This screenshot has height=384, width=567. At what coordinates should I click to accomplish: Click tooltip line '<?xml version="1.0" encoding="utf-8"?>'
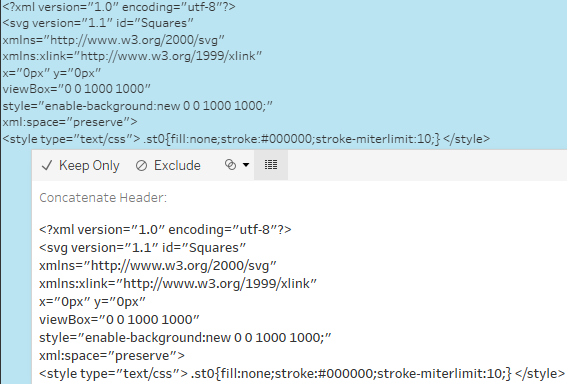click(165, 230)
